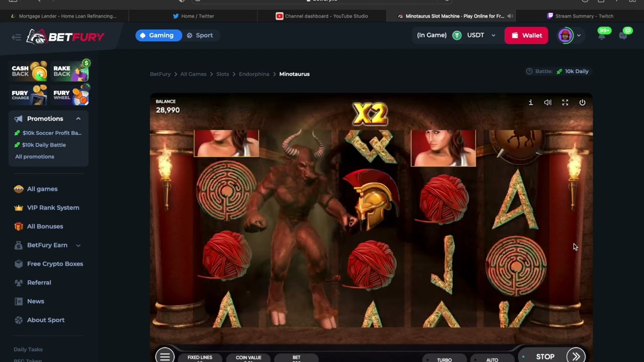Viewport: 644px width, 362px height.
Task: Open the notifications bell
Action: (602, 35)
